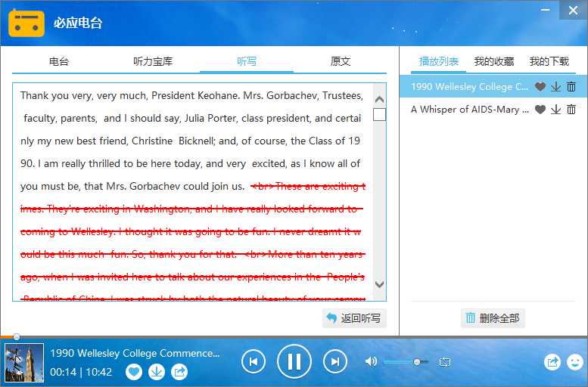Delete the 1990 Wellesley College playlist item
The width and height of the screenshot is (588, 387).
[571, 87]
